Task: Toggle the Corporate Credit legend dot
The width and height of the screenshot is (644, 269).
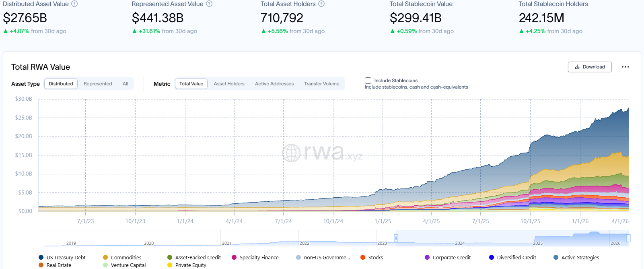Action: point(427,258)
